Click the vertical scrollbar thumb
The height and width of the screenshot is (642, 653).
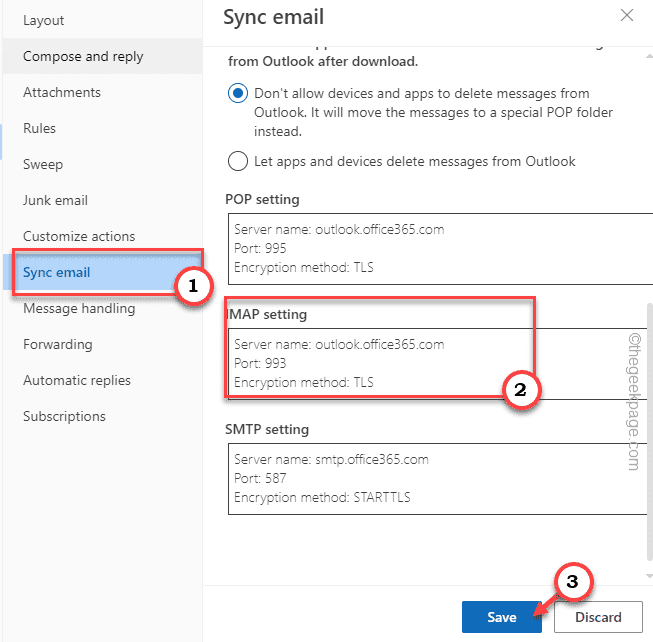coord(650,433)
